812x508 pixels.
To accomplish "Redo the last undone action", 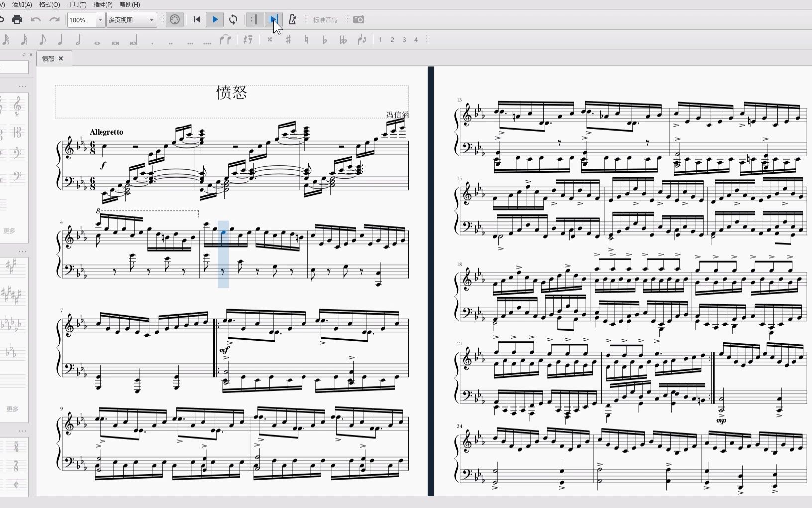I will (54, 20).
